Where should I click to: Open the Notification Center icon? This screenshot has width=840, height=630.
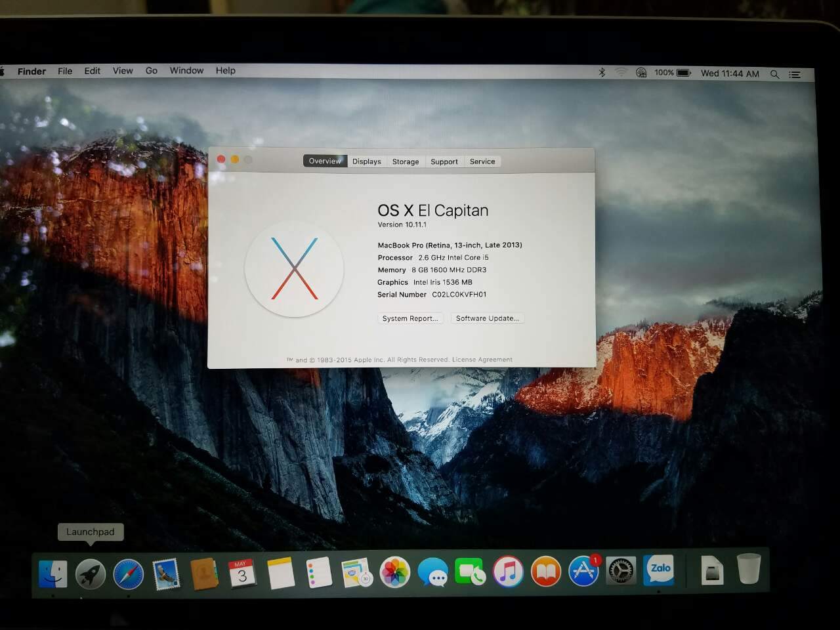(795, 74)
